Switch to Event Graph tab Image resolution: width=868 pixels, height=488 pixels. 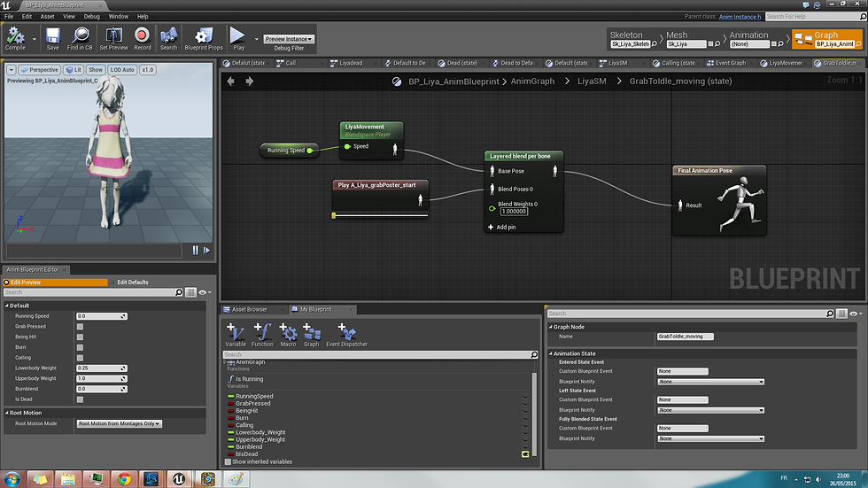pyautogui.click(x=730, y=63)
